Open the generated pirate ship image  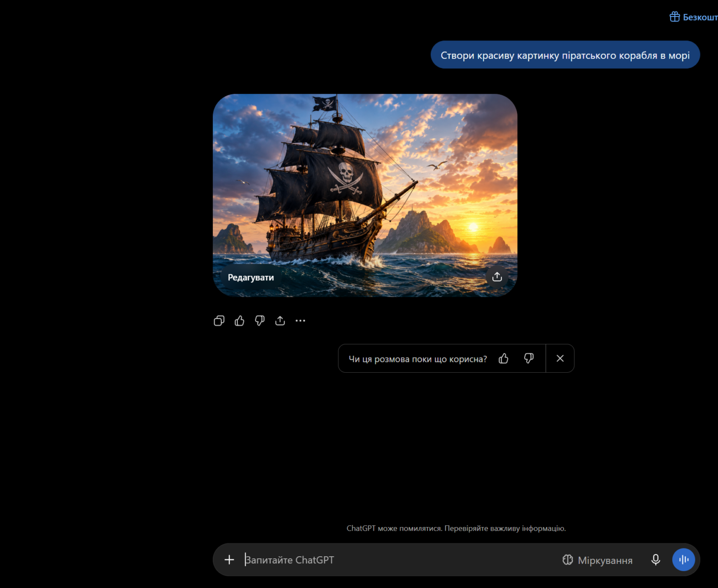365,195
